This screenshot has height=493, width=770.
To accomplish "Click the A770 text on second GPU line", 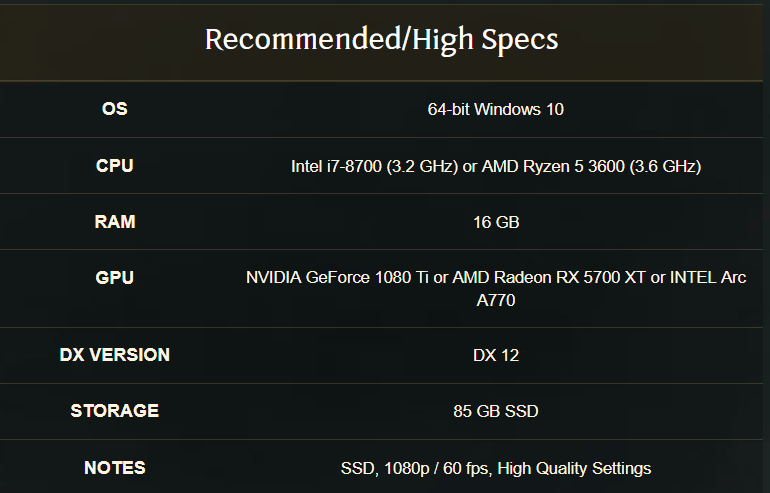I will (x=496, y=300).
